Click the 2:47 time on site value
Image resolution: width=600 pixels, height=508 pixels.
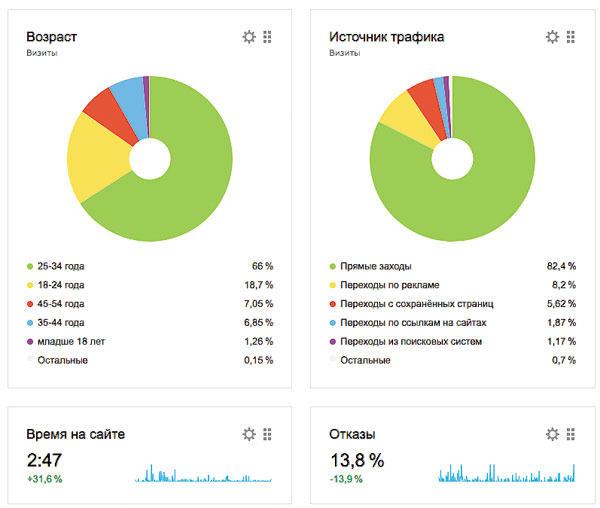pos(44,460)
